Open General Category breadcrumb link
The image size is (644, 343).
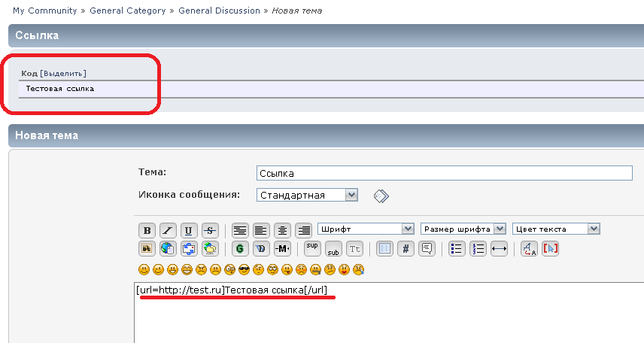pyautogui.click(x=126, y=11)
